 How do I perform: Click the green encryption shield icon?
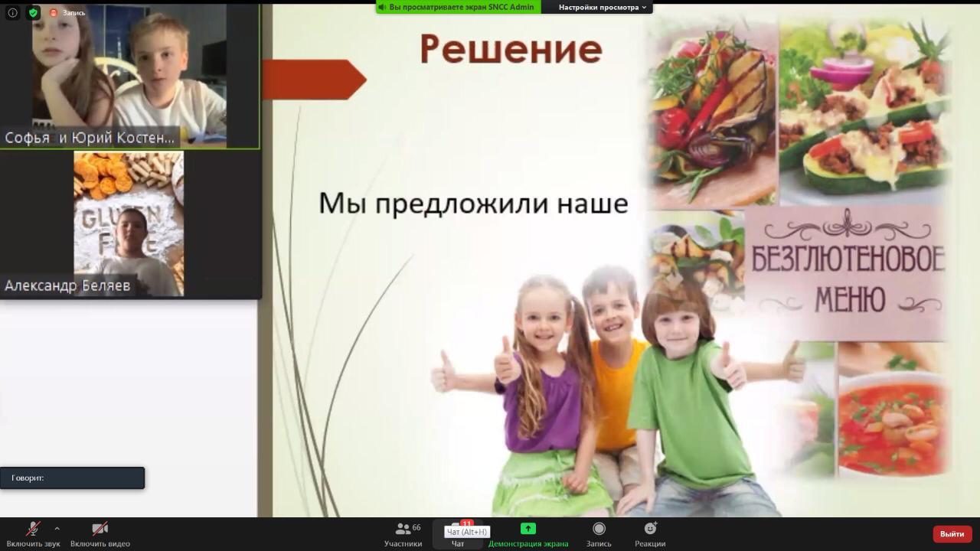pyautogui.click(x=33, y=12)
